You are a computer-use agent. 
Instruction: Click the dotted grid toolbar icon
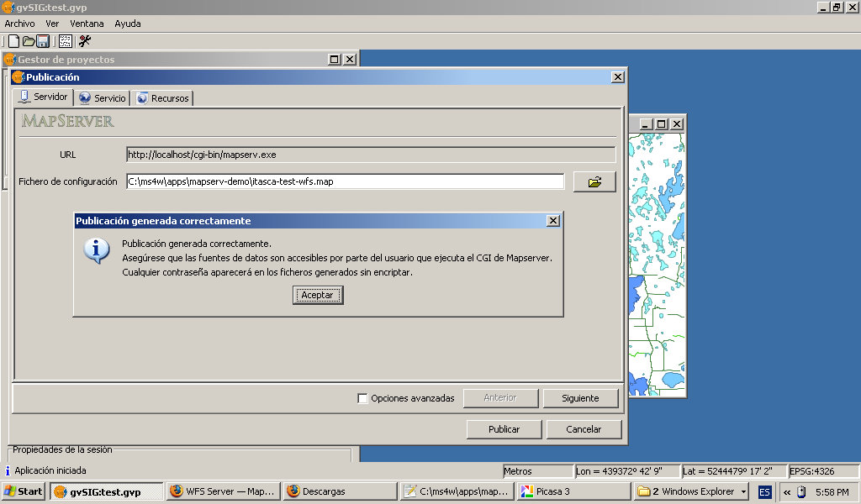click(65, 41)
